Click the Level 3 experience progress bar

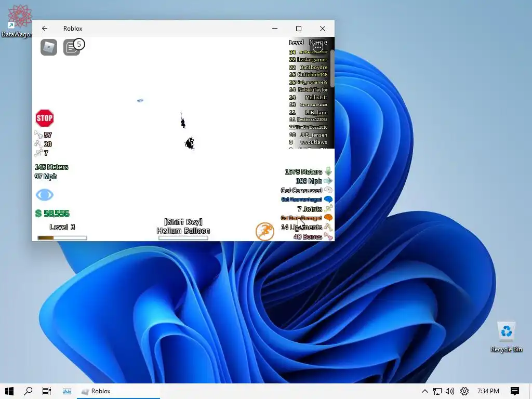pyautogui.click(x=62, y=238)
